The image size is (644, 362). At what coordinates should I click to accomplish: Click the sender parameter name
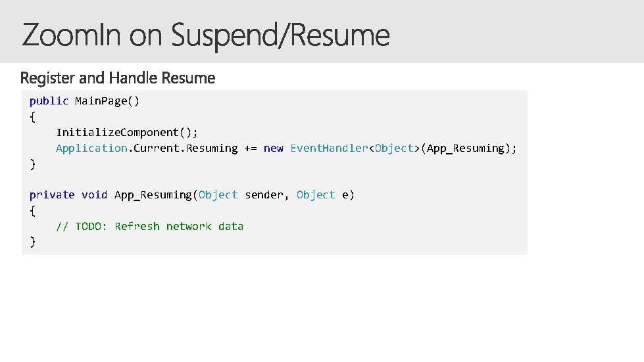pos(264,194)
